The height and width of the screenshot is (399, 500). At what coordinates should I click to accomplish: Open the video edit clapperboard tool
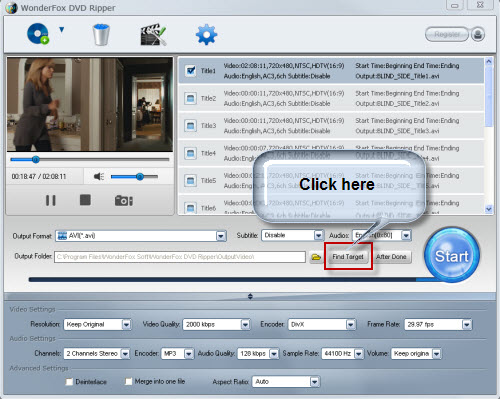tap(153, 34)
